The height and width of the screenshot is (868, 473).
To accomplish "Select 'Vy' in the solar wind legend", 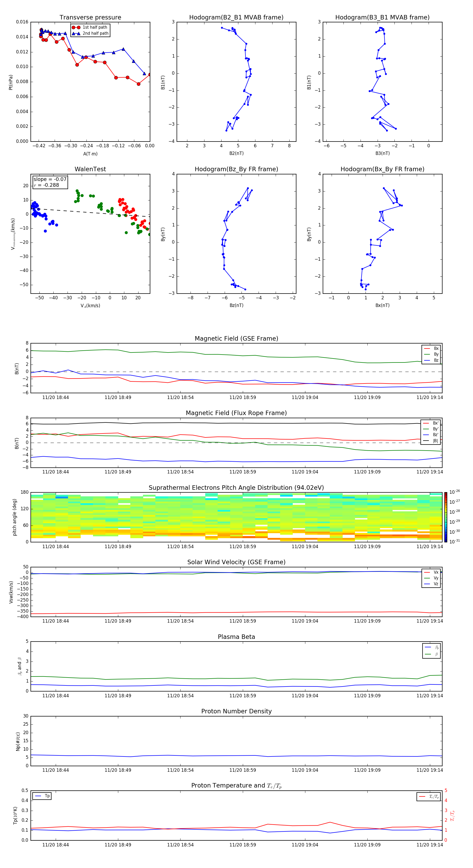I will (431, 578).
